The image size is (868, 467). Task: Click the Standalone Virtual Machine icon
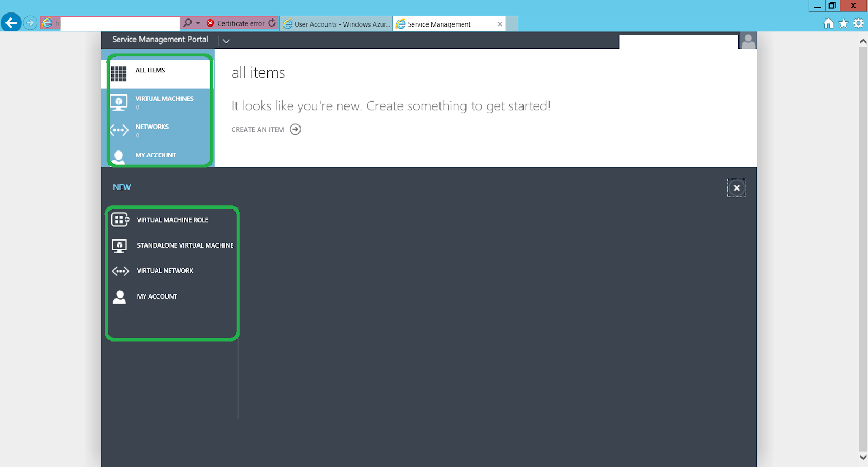(119, 245)
